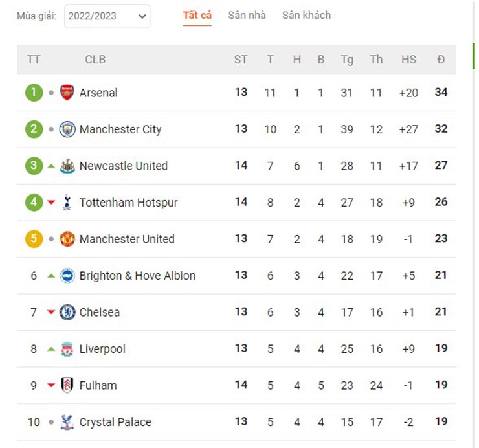Switch to the Sân khách tab
The image size is (479, 448).
click(x=306, y=15)
